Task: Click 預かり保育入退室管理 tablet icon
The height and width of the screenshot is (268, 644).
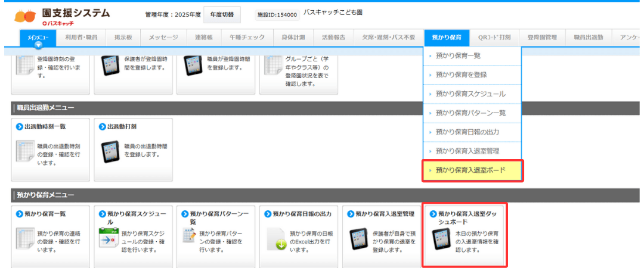Action: (359, 239)
